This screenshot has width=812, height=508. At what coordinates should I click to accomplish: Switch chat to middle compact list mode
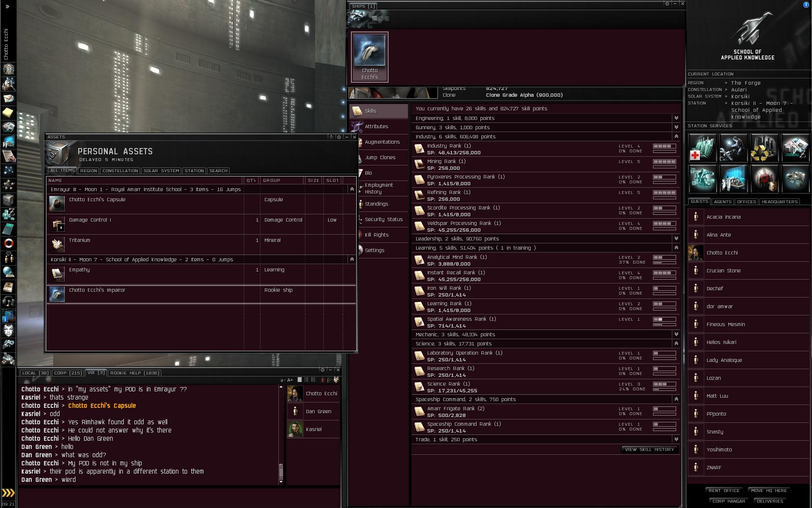click(306, 380)
